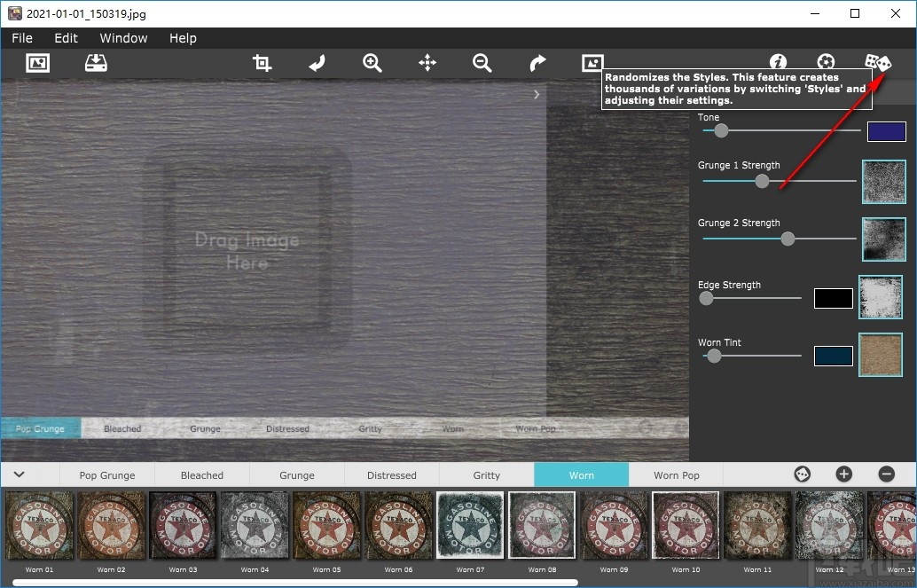Open the info icon

pyautogui.click(x=778, y=62)
